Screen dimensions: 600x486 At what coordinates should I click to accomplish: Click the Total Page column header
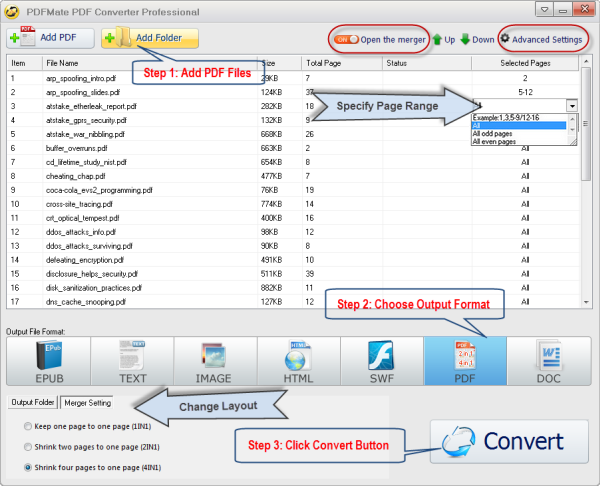click(x=342, y=63)
